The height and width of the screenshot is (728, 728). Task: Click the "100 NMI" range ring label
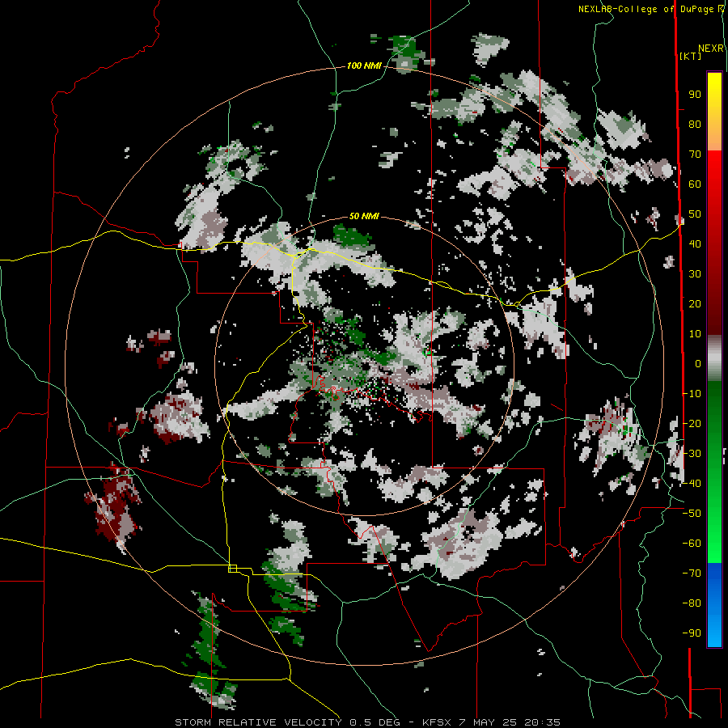point(364,66)
